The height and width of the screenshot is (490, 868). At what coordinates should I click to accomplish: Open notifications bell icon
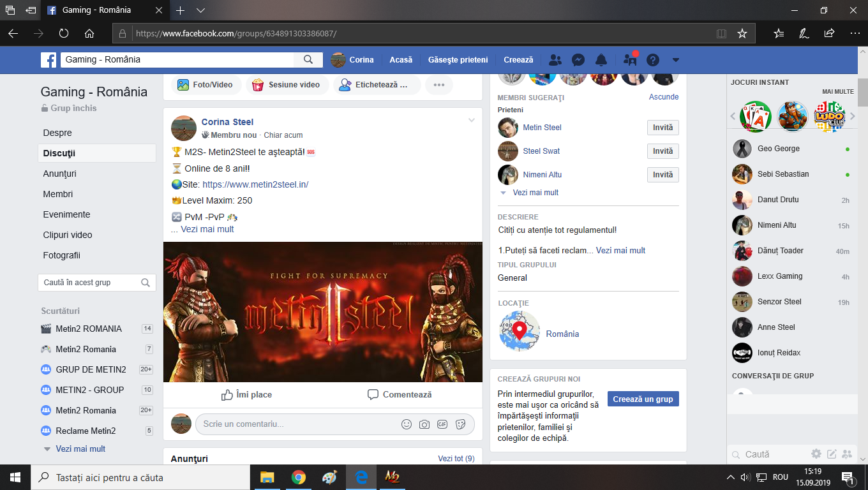(601, 60)
